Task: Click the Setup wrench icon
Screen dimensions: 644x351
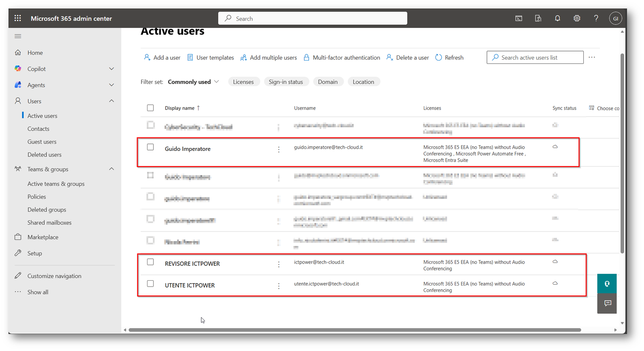Action: click(18, 253)
